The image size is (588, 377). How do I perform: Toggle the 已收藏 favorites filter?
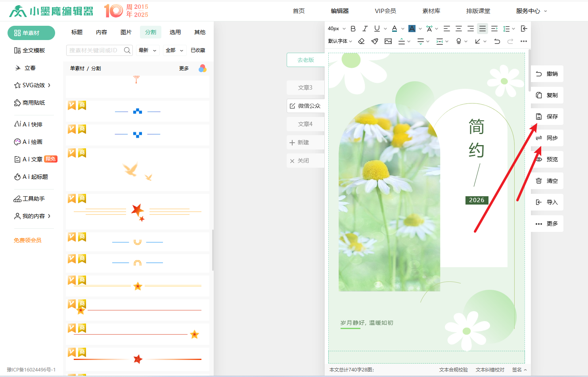tap(198, 50)
